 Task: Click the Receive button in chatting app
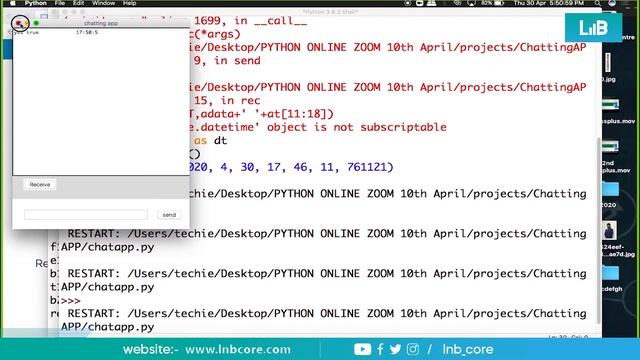pos(40,184)
